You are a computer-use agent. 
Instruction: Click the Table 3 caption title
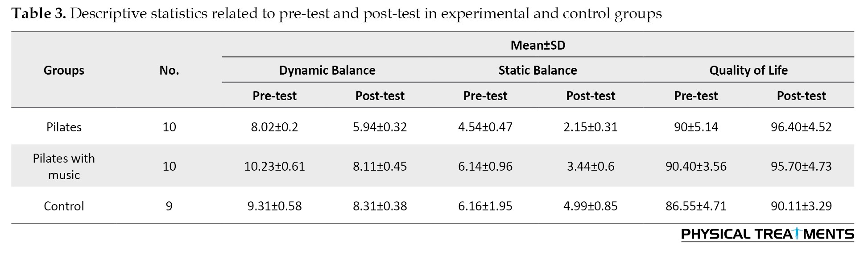[x=337, y=14]
